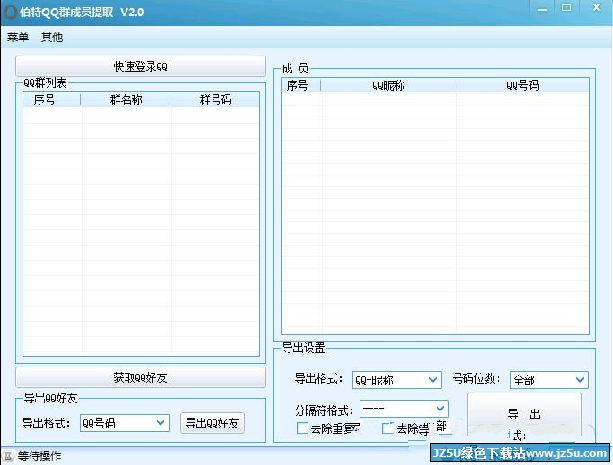Screen dimensions: 613x465
Task: Click the QQ昵称 column header
Action: 388,85
